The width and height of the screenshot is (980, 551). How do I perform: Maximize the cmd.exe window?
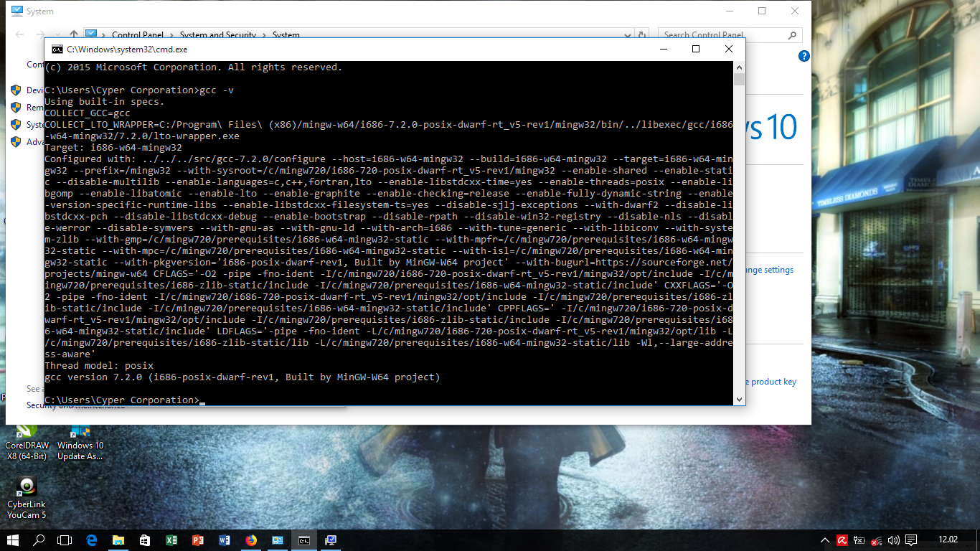(x=695, y=50)
